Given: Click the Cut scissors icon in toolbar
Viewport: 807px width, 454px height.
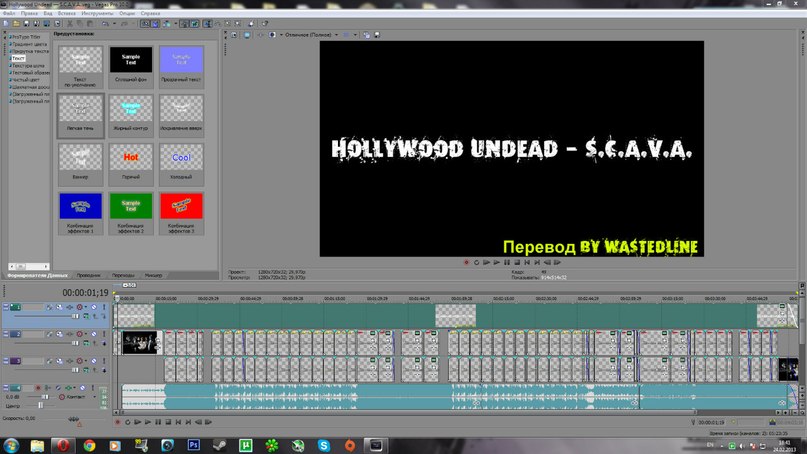Looking at the screenshot, I should 70,24.
